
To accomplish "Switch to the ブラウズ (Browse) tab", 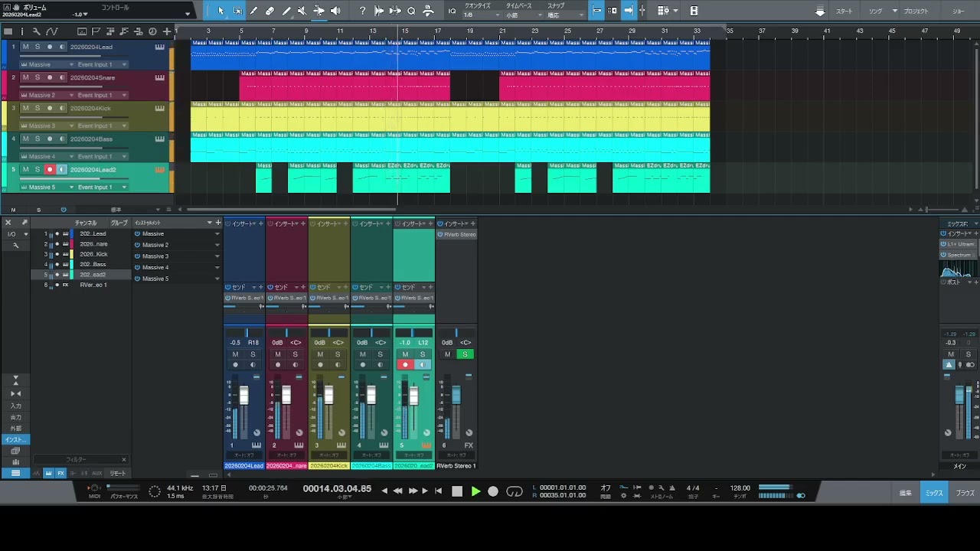I will tap(964, 494).
